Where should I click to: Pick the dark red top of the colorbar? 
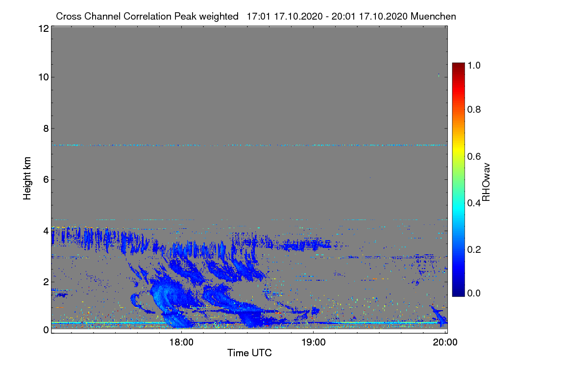(458, 67)
